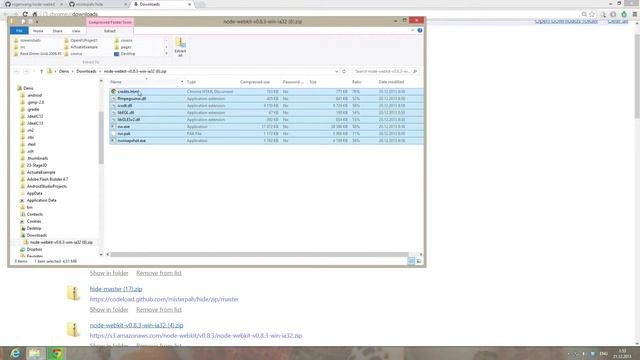
Task: Open the Chrome menu icon
Action: 635,14
